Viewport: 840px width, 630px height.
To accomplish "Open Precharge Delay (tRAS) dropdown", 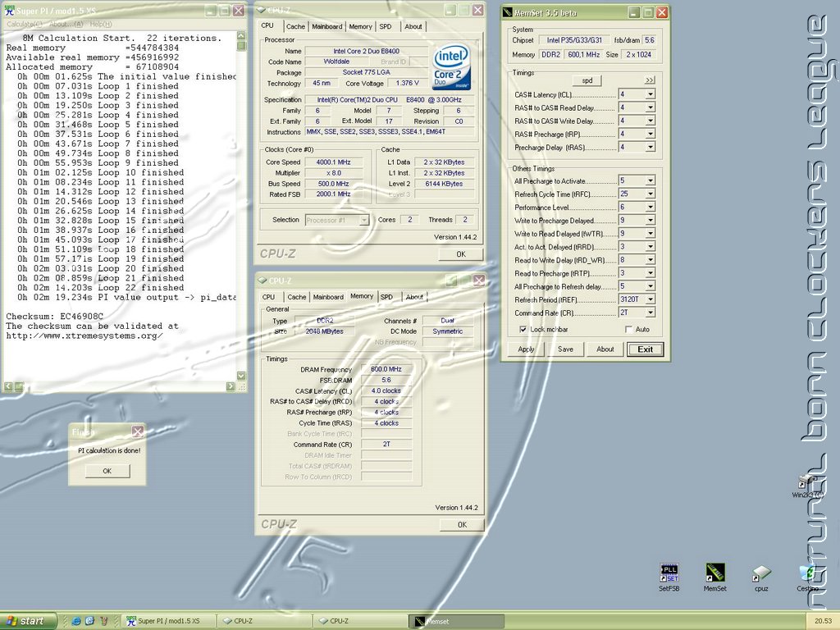I will click(x=650, y=147).
